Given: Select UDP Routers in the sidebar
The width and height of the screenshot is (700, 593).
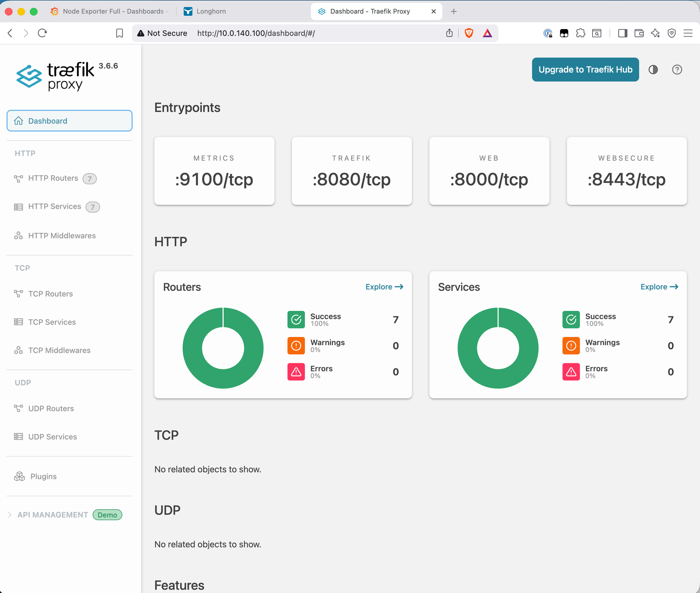Looking at the screenshot, I should click(x=51, y=408).
